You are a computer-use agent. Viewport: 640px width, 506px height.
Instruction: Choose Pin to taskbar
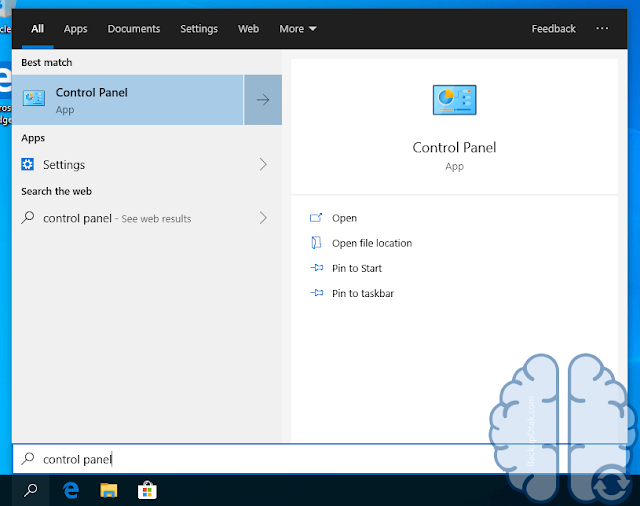pos(363,293)
